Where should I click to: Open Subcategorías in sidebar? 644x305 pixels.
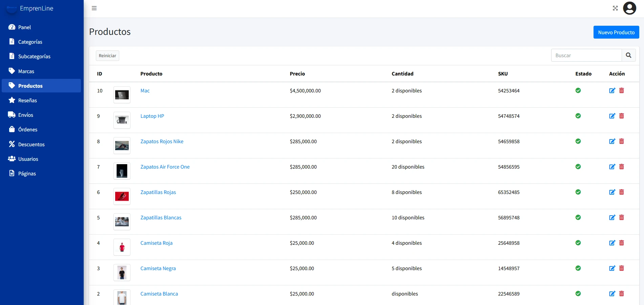(41, 56)
